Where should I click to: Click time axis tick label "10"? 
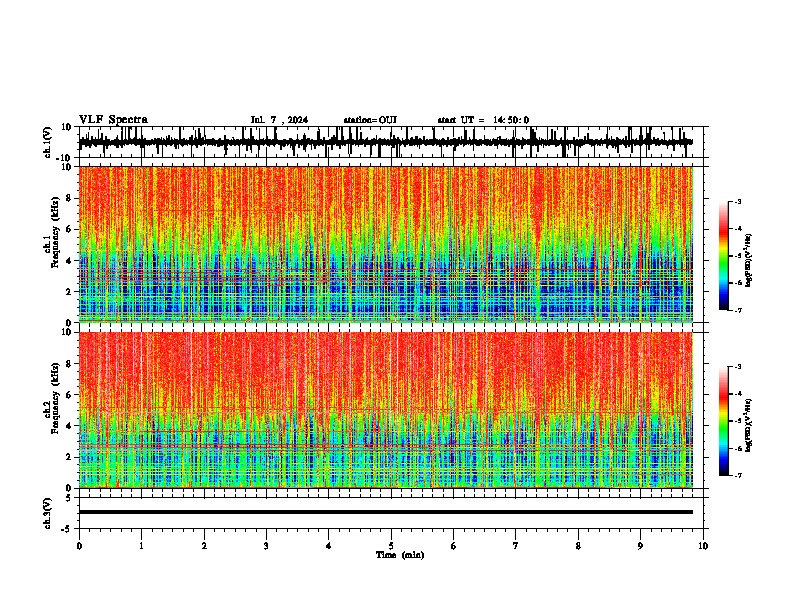[703, 546]
